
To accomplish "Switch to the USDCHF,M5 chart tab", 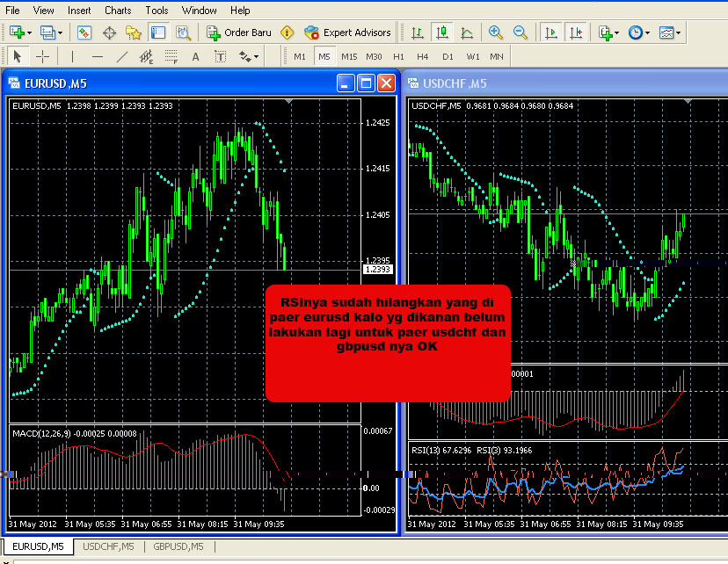I will (108, 546).
